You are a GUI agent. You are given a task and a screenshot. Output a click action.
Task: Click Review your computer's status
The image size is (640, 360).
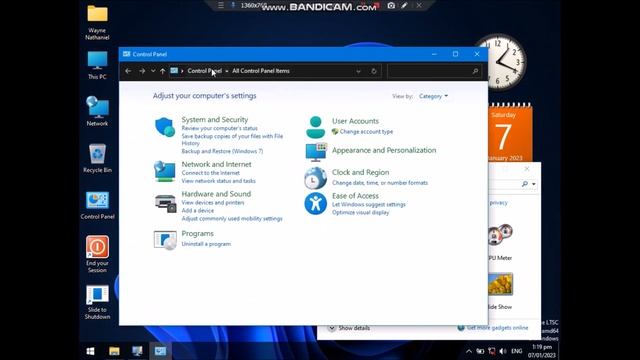point(220,128)
